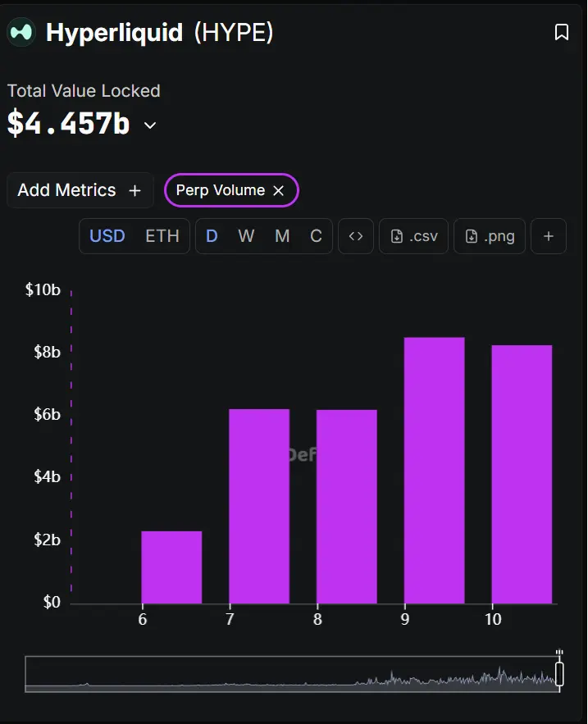Expand the Total Value Locked dropdown
Viewport: 588px width, 724px height.
[x=150, y=125]
